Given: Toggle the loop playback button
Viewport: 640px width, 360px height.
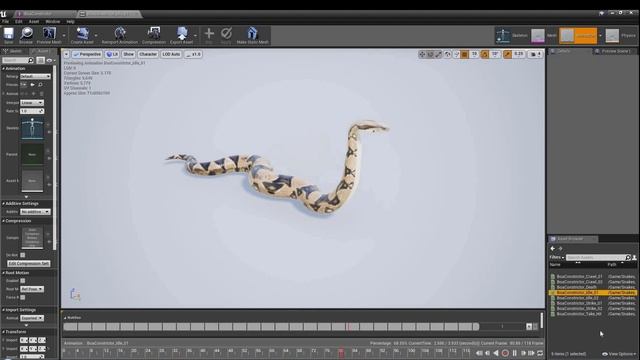Looking at the screenshot, I should pos(540,353).
